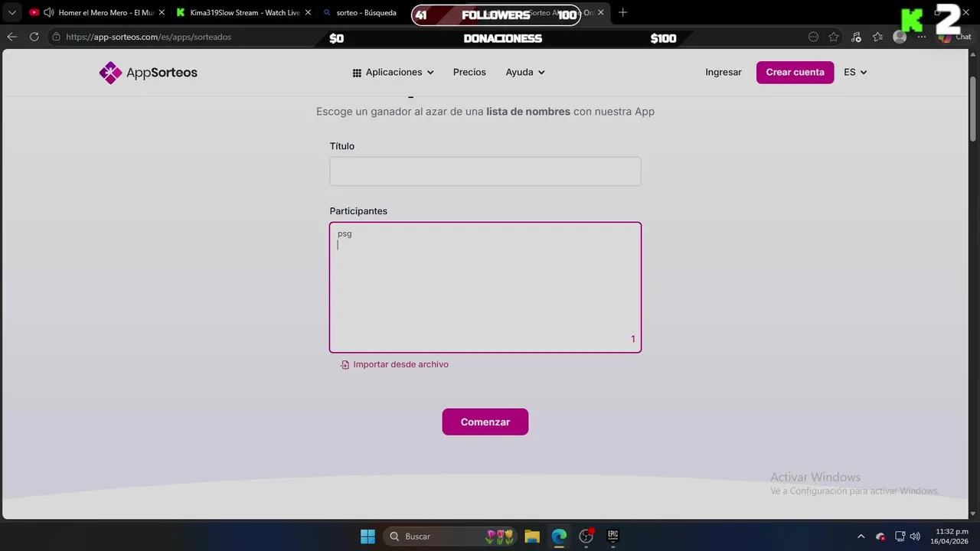
Task: Click the browser back arrow
Action: pos(11,37)
